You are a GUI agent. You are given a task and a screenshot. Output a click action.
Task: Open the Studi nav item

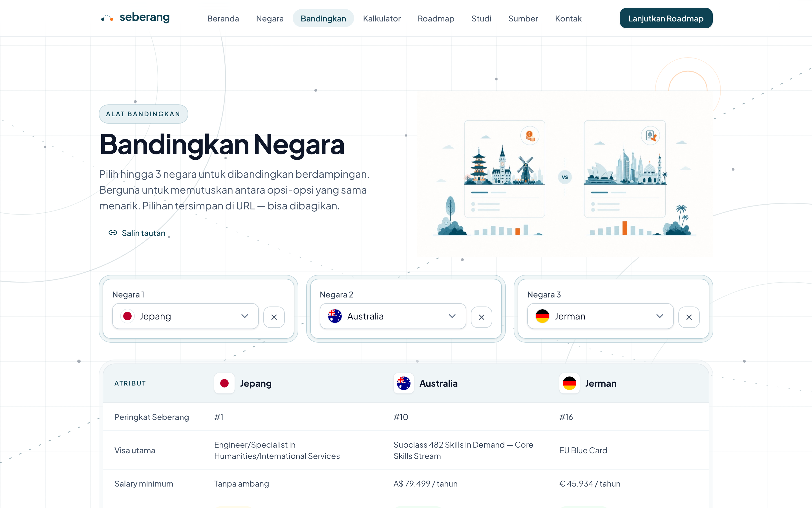coord(481,18)
